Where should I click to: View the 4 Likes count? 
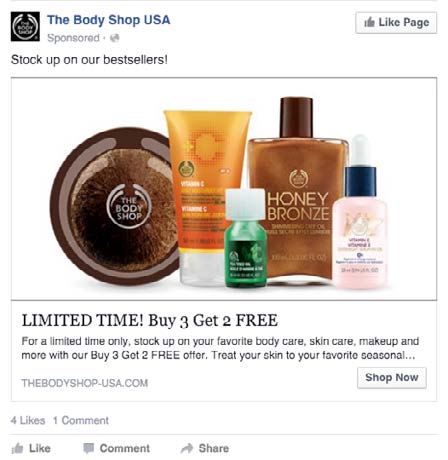coord(28,420)
